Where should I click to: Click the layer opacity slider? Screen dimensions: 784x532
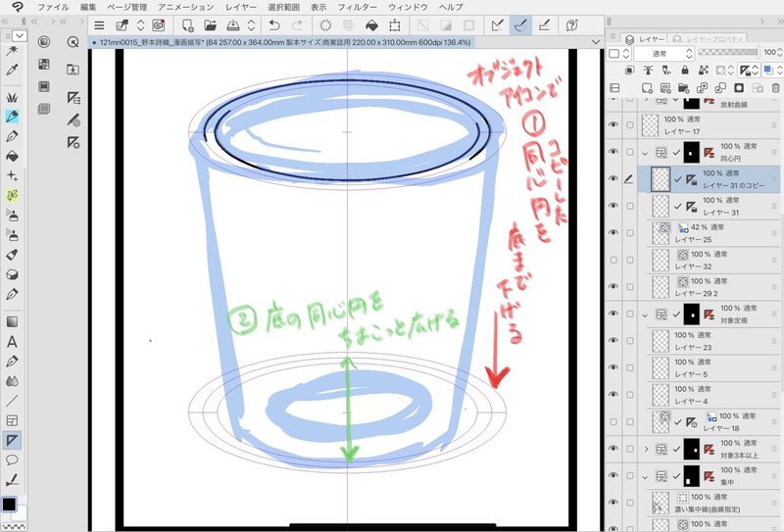coord(728,52)
